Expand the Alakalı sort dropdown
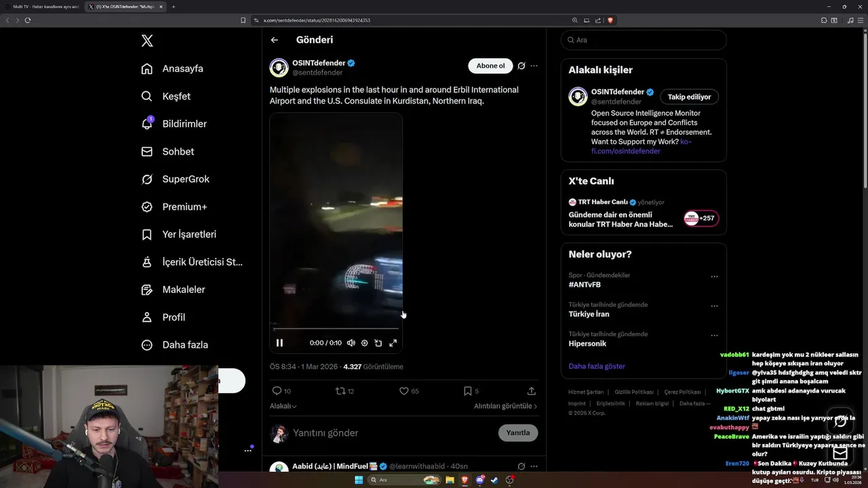 [x=283, y=406]
